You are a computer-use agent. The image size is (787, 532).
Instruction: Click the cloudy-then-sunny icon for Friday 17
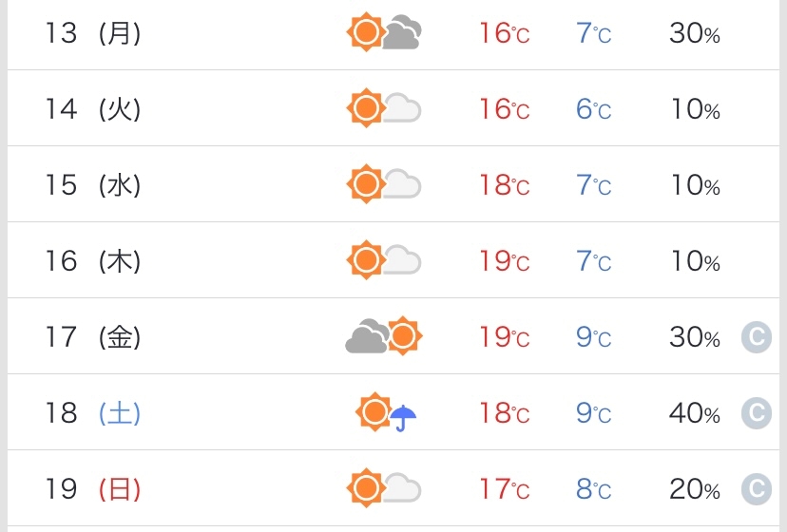point(384,336)
